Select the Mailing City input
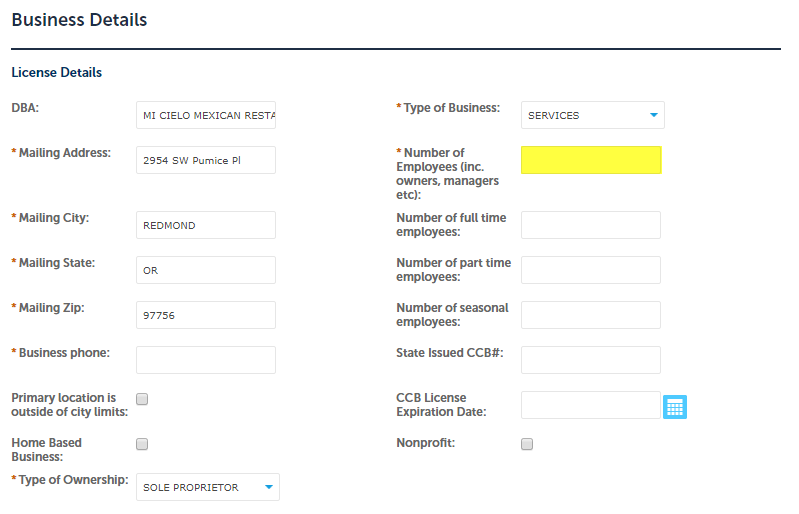 tap(206, 225)
